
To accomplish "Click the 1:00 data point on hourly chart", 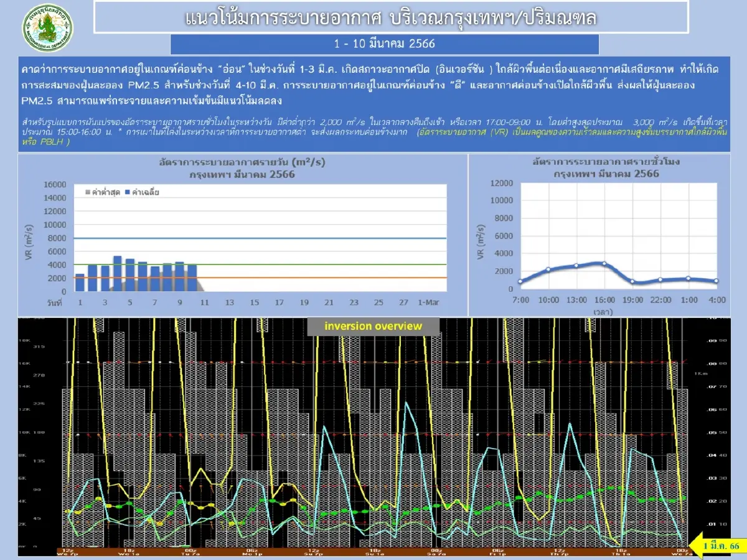I will (688, 278).
